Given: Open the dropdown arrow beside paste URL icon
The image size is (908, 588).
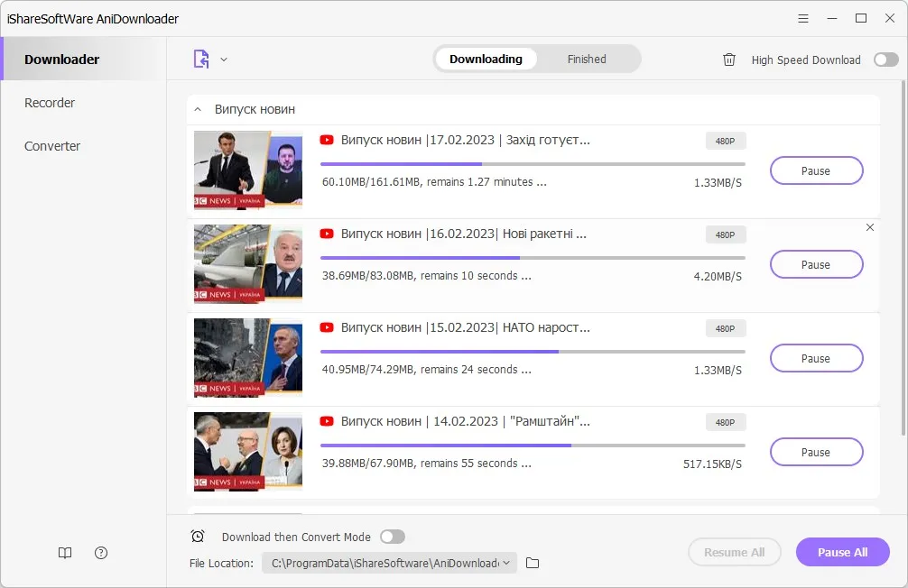Looking at the screenshot, I should click(x=224, y=59).
